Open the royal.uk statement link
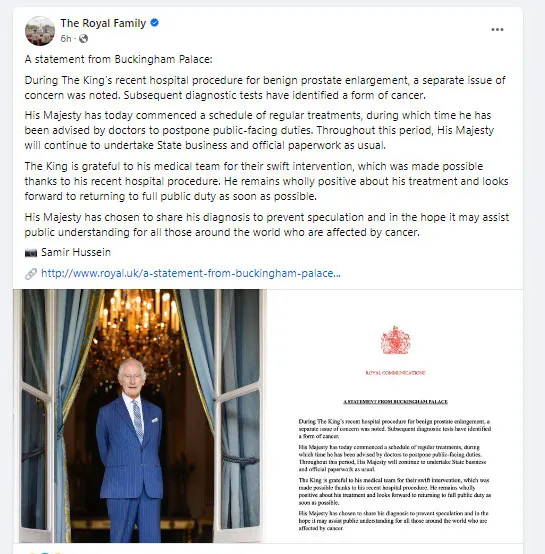 (191, 273)
